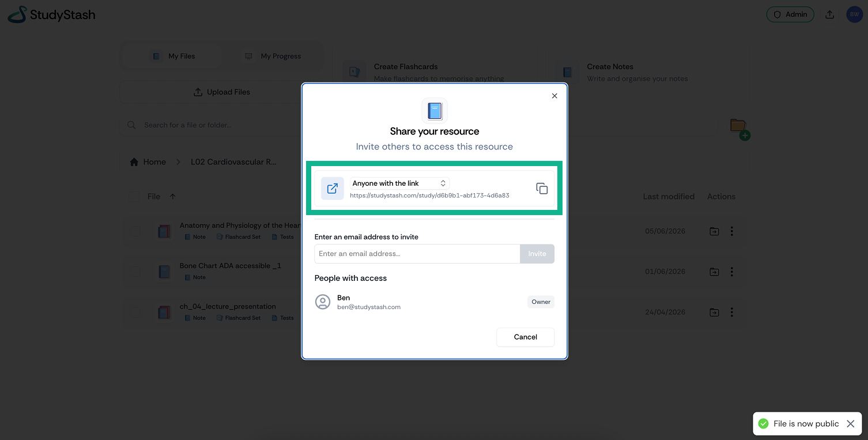This screenshot has width=868, height=440.
Task: Select the Bone Chart ADA checkbox
Action: pos(134,272)
